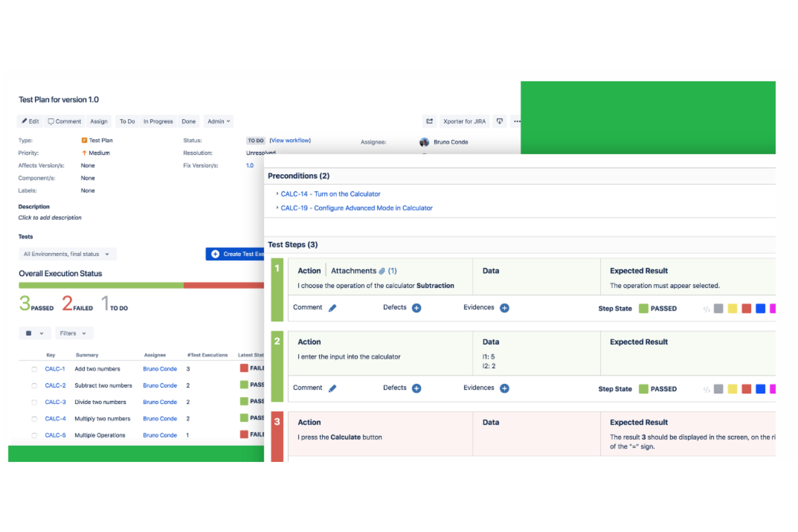Click the pencil icon next to Comment in step 1
The height and width of the screenshot is (532, 798).
point(332,307)
